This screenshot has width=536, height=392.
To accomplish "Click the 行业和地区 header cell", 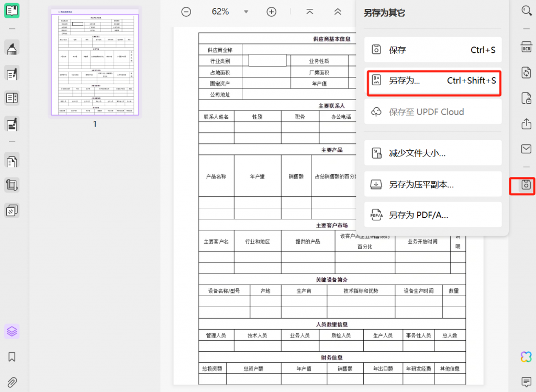I will pyautogui.click(x=258, y=242).
